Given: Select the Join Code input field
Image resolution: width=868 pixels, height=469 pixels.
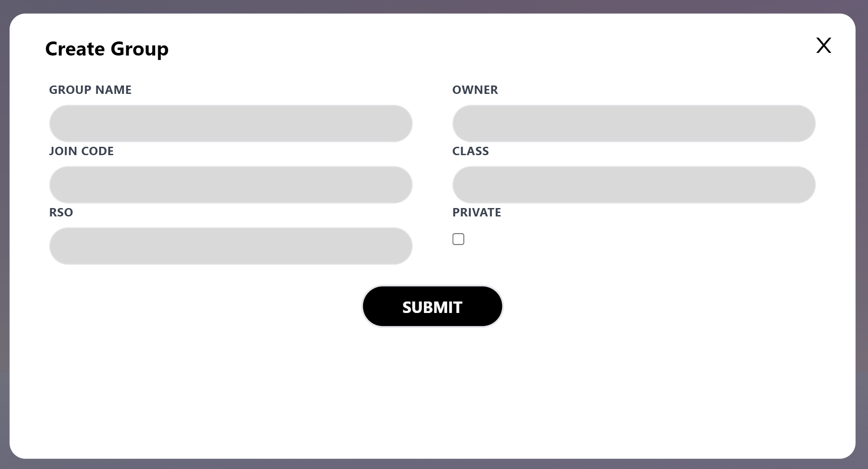Looking at the screenshot, I should pos(231,185).
